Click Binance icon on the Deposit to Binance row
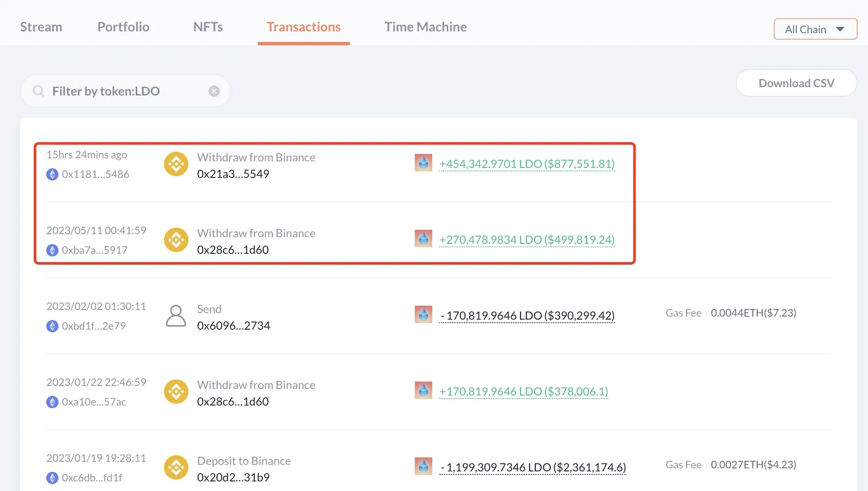Viewport: 868px width, 491px height. (x=176, y=468)
